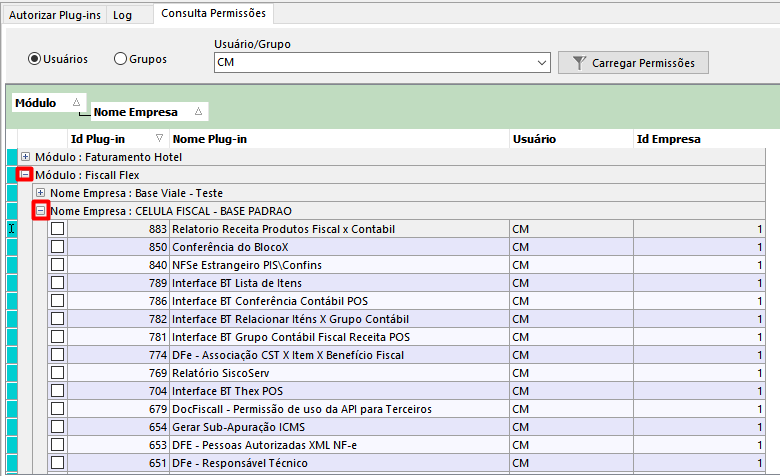
Task: Click the row indicator beside plug-in 883
Action: coord(12,229)
